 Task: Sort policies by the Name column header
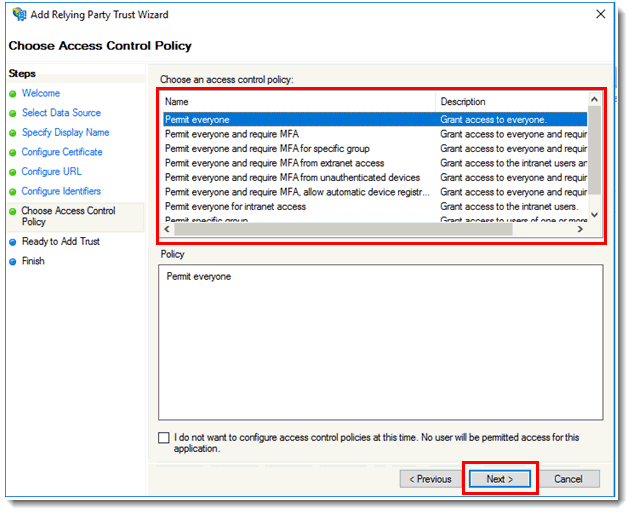(296, 102)
